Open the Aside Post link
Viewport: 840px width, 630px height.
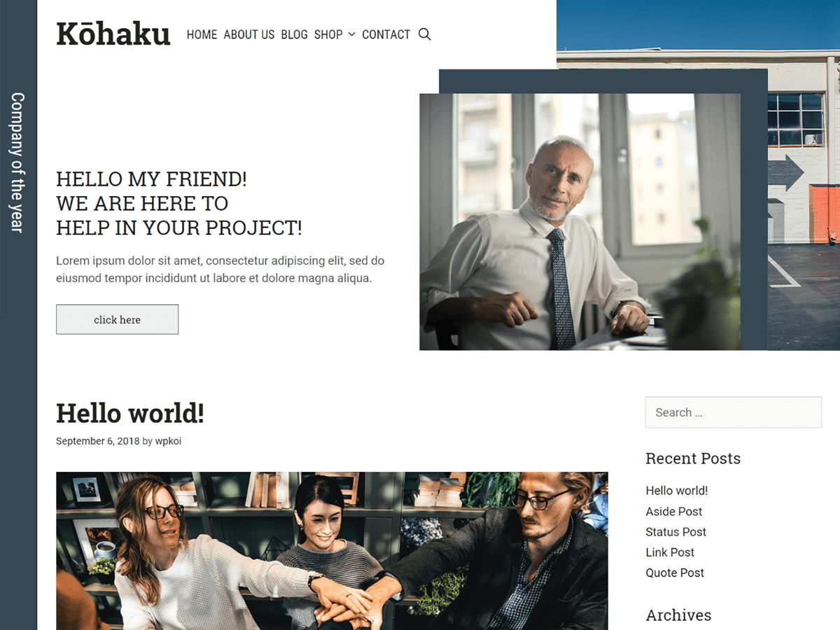[673, 512]
